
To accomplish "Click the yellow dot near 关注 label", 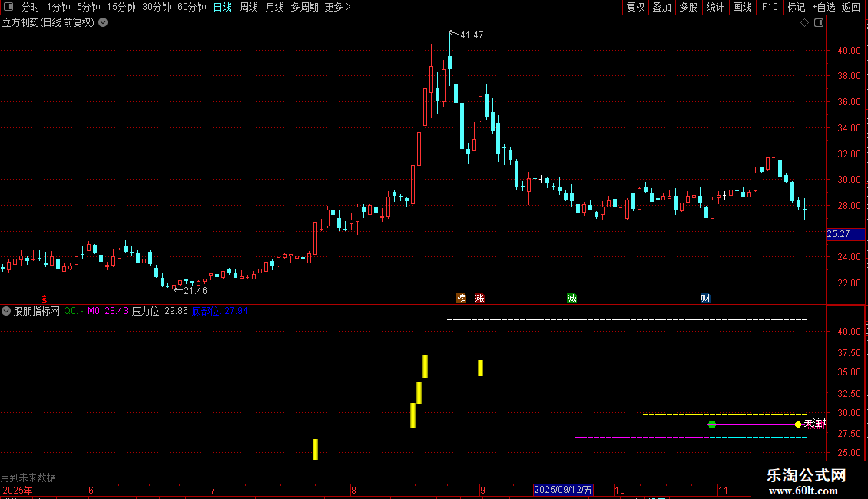I will point(797,425).
